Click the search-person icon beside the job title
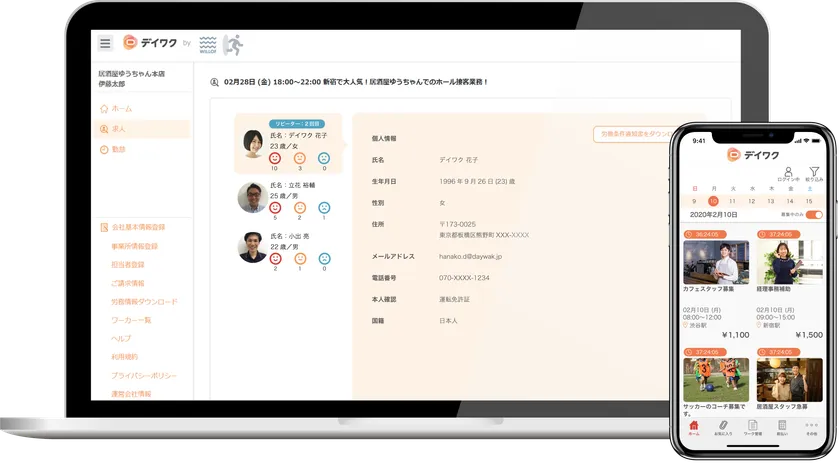This screenshot has height=474, width=840. [x=214, y=82]
